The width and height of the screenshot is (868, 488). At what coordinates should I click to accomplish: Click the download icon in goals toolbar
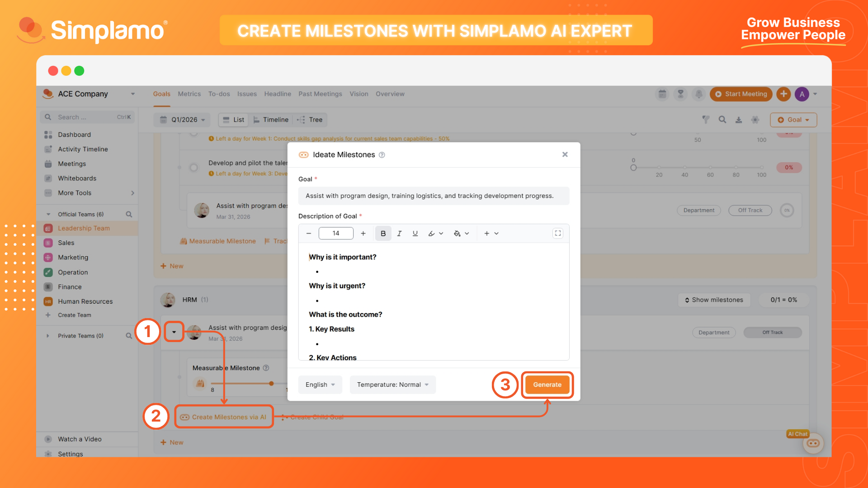(739, 120)
